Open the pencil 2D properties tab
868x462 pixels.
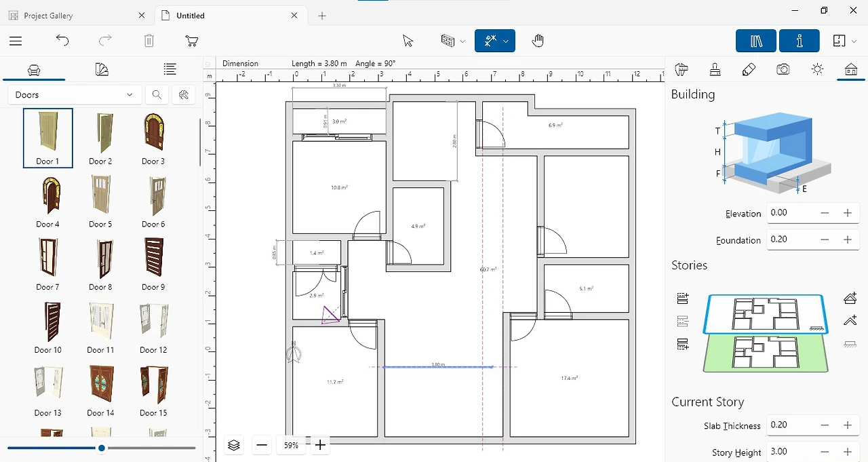(749, 69)
